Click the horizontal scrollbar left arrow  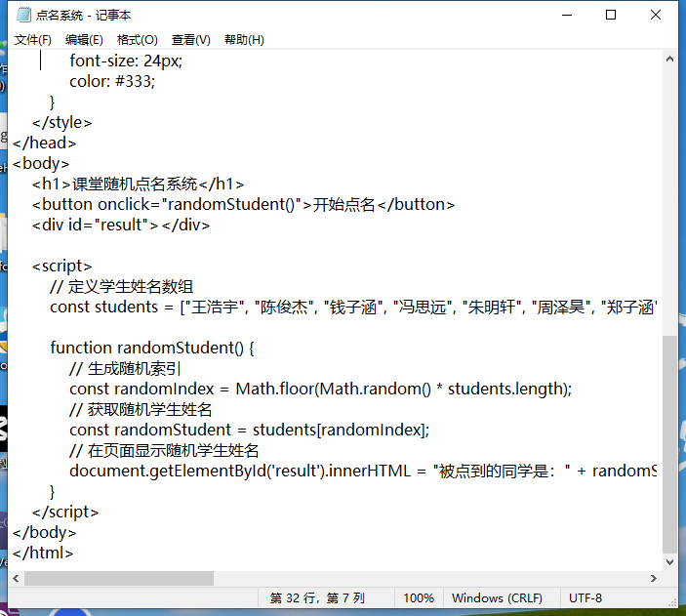pos(15,578)
